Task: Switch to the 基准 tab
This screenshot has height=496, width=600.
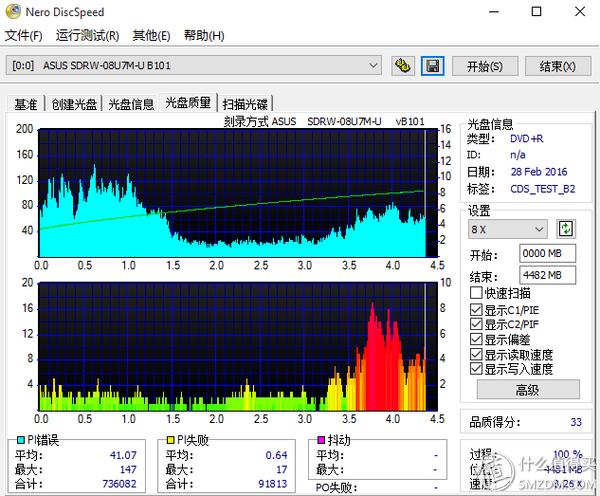Action: point(26,104)
